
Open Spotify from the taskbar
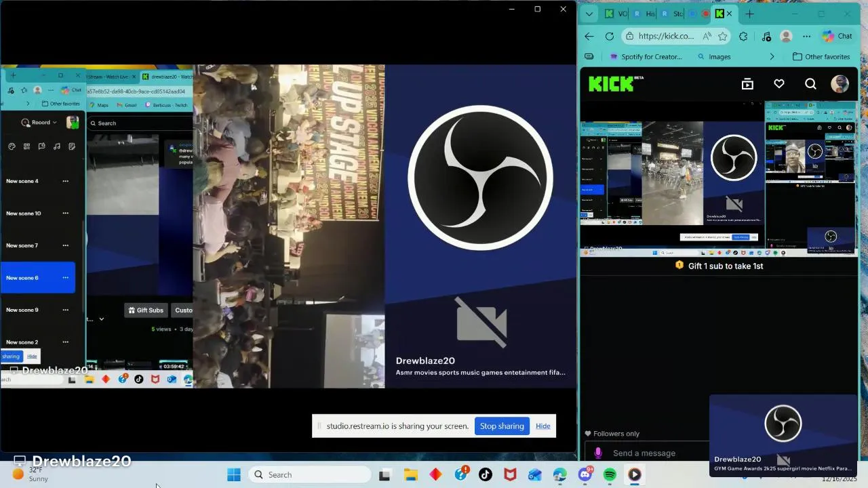tap(610, 474)
